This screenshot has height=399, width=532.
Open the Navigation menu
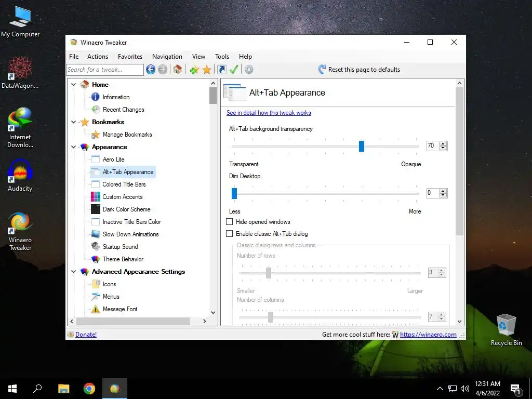coord(167,57)
